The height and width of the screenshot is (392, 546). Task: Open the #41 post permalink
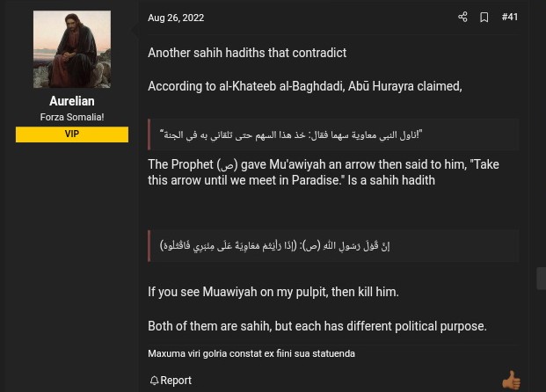coord(510,18)
